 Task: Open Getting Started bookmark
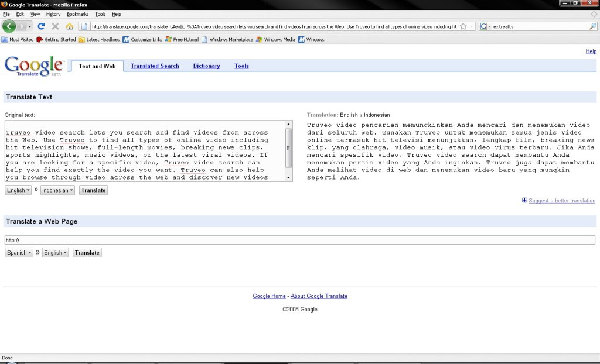click(56, 39)
